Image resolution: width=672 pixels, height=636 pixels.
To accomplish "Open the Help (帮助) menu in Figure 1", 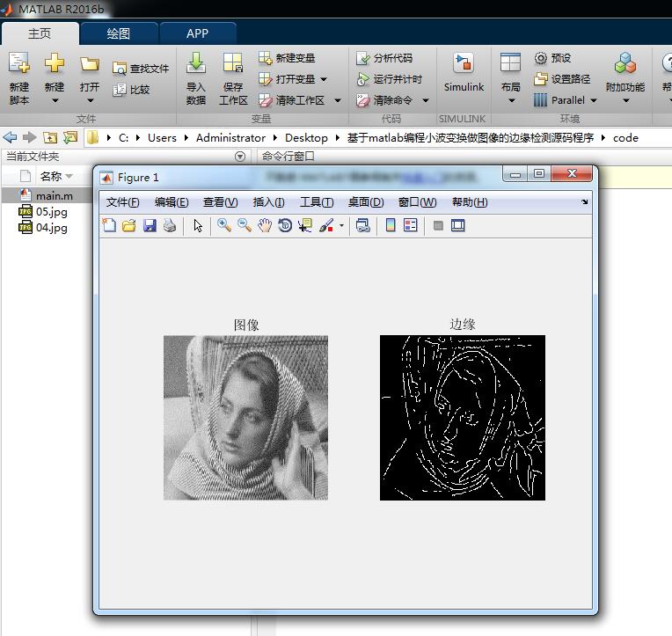I will [470, 202].
